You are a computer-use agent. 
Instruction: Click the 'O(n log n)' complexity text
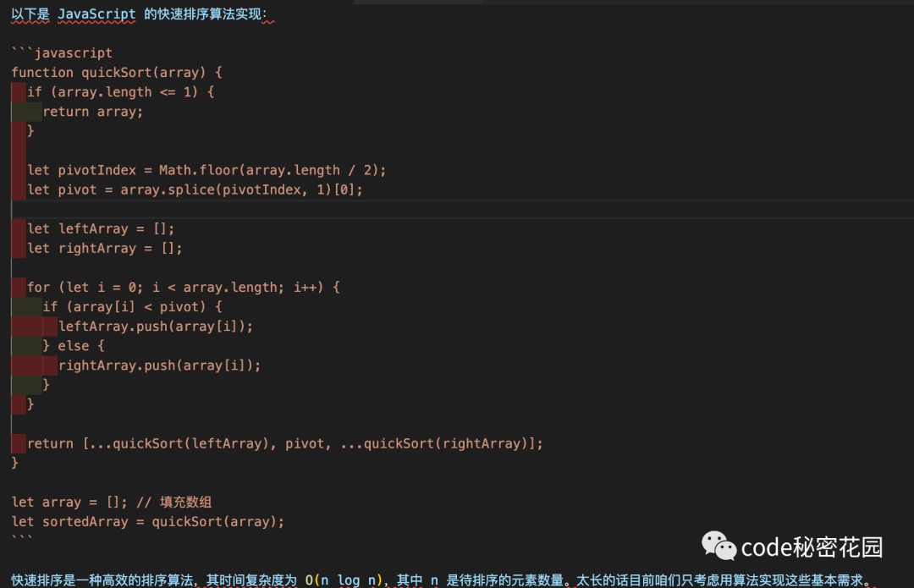[x=344, y=580]
